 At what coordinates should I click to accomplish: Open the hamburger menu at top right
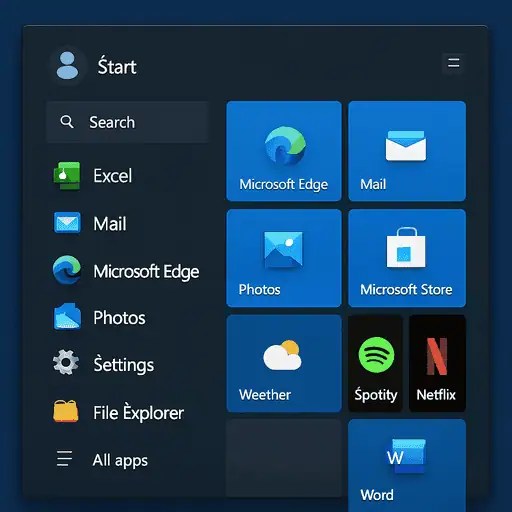[x=453, y=63]
